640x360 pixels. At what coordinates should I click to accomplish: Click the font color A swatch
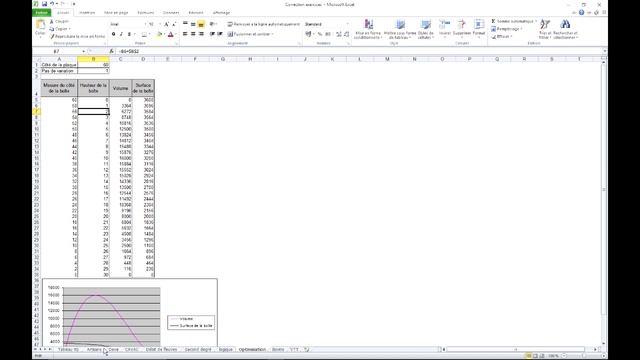tap(171, 34)
